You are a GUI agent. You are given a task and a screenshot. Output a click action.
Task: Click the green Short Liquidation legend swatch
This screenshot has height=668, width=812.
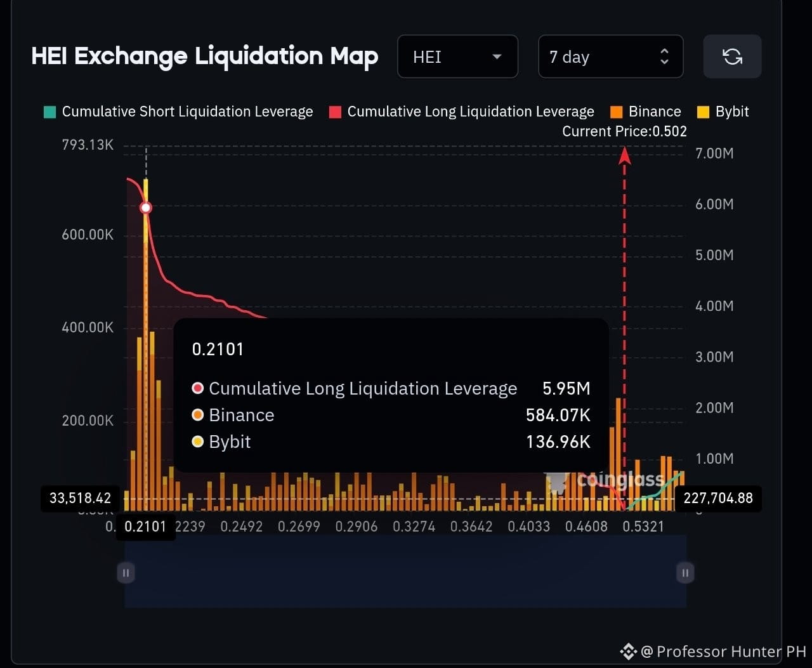(x=49, y=112)
